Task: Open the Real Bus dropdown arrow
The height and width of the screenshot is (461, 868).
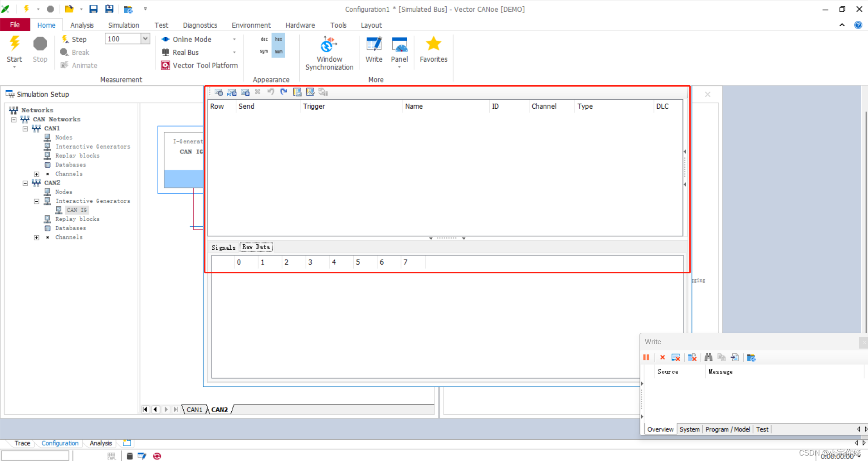Action: point(234,53)
